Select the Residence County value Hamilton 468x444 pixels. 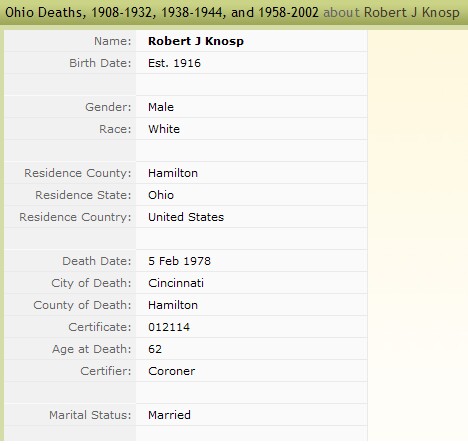click(x=173, y=173)
